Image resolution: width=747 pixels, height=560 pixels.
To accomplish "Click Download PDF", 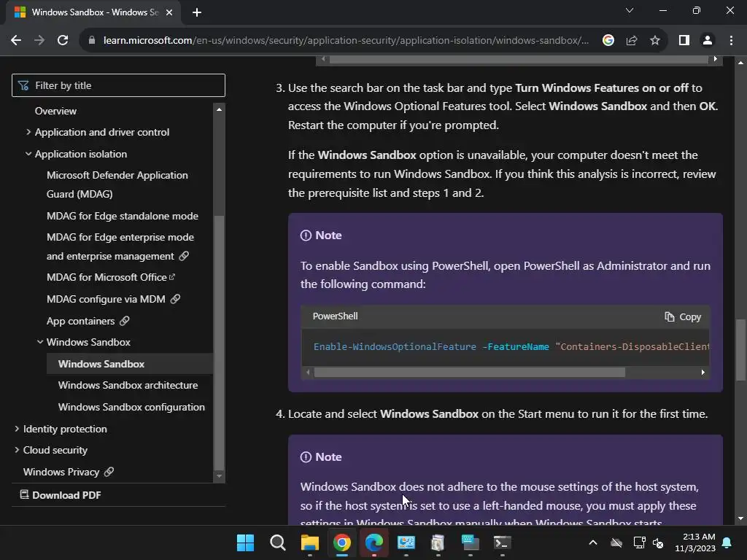I will click(x=61, y=495).
